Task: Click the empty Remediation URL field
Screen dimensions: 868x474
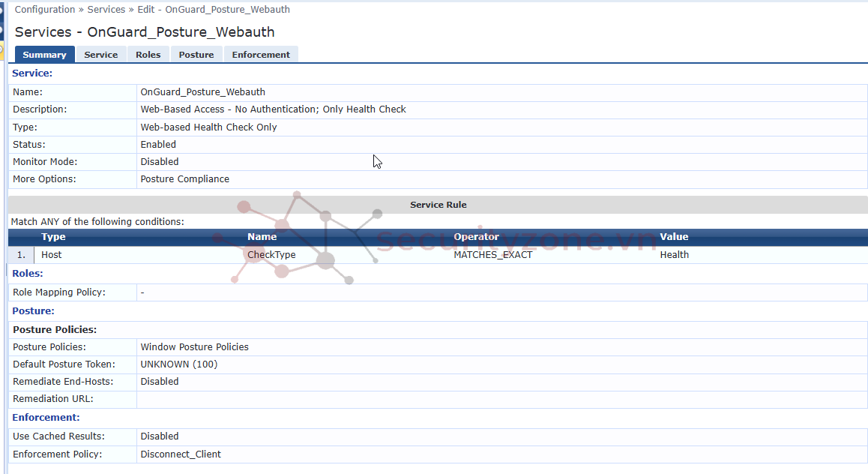Action: [x=501, y=399]
